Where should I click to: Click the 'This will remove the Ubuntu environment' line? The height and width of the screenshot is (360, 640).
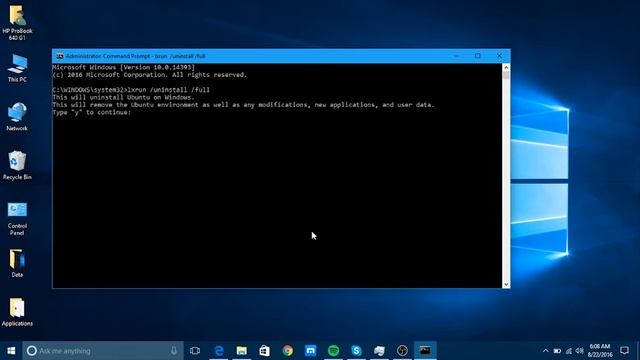243,104
